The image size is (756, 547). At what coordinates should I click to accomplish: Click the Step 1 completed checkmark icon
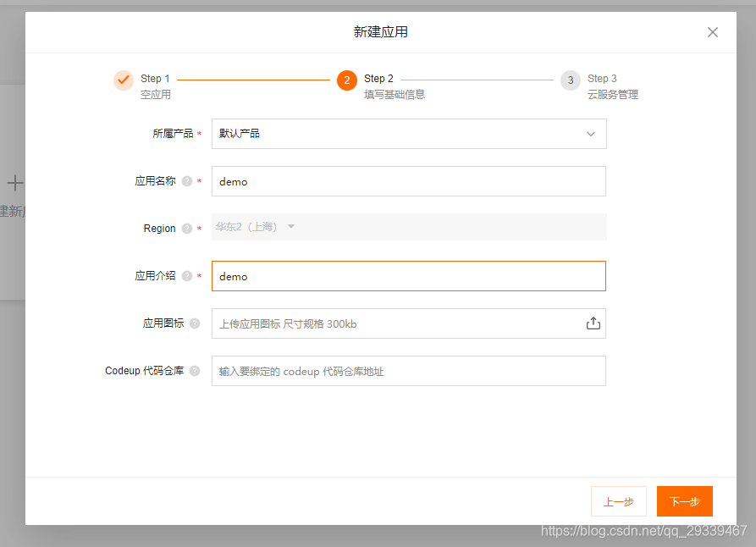[124, 79]
